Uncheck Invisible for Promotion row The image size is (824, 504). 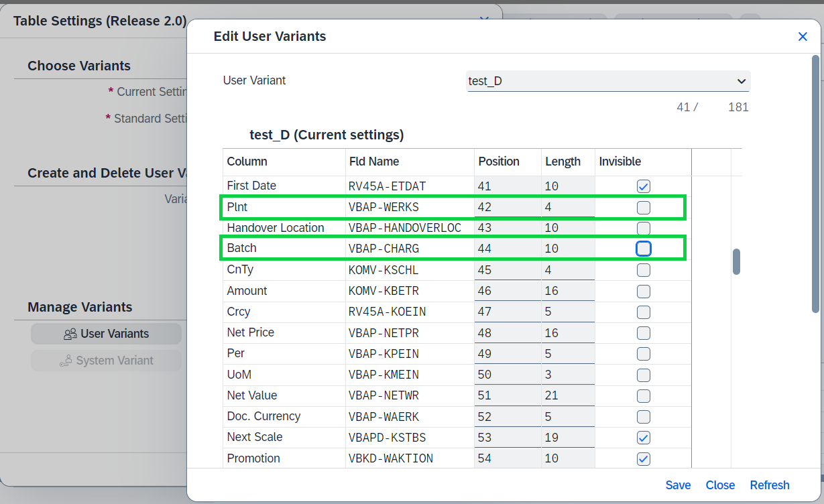click(644, 458)
